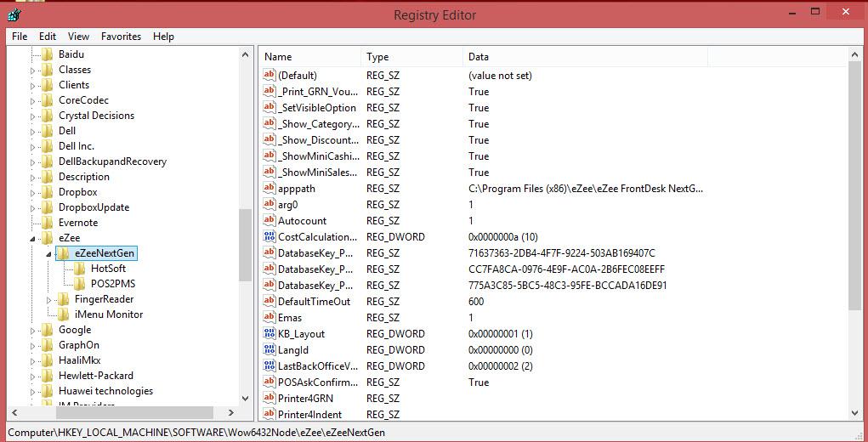Viewport: 868px width, 442px height.
Task: Select the Huawei technologies tree key
Action: 105,390
